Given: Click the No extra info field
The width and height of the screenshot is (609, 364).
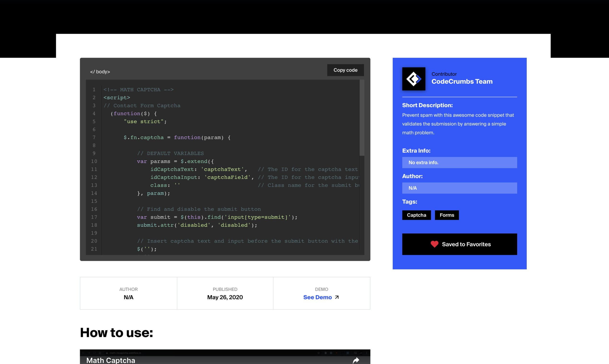Looking at the screenshot, I should [459, 162].
